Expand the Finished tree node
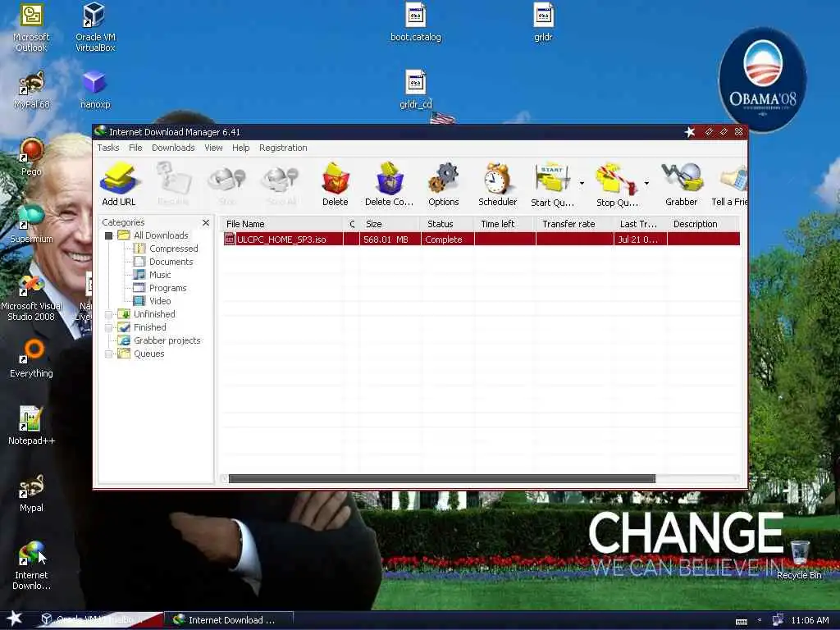Screen dimensions: 840x630 (x=109, y=327)
